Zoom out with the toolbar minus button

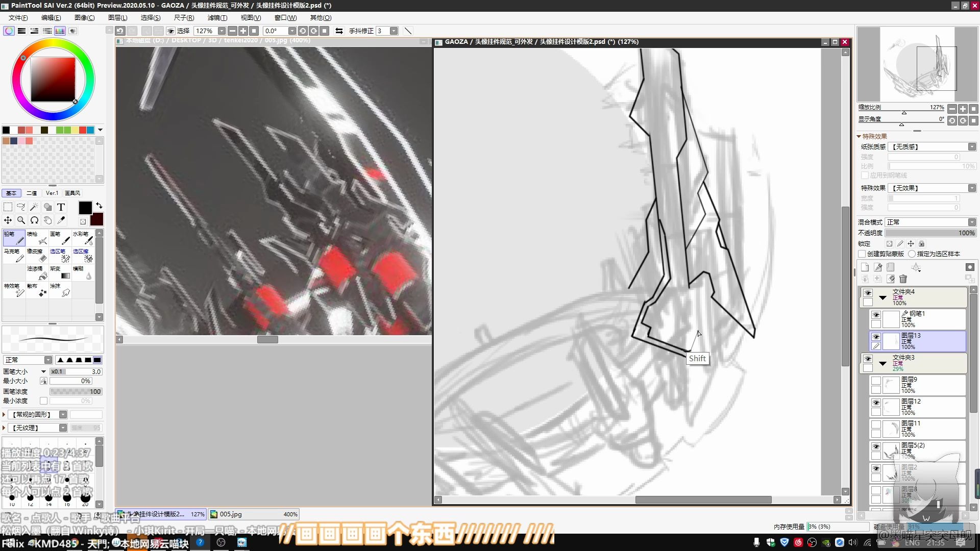(232, 31)
